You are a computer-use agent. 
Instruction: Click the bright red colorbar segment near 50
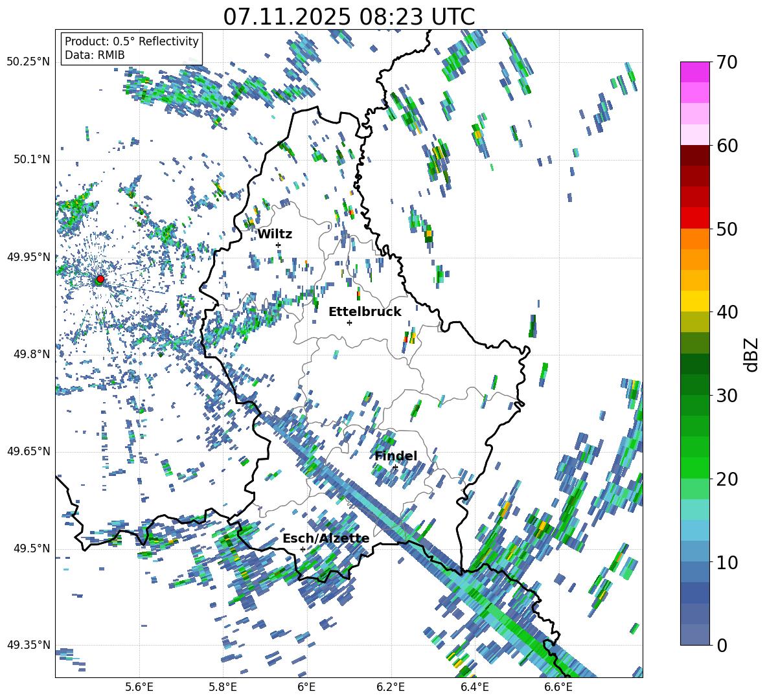[694, 218]
